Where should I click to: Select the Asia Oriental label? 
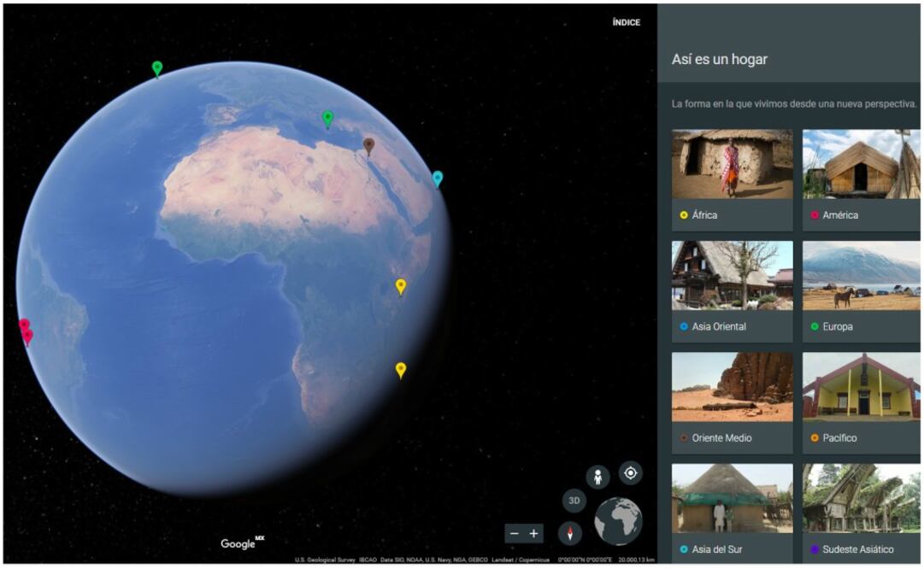click(x=718, y=326)
